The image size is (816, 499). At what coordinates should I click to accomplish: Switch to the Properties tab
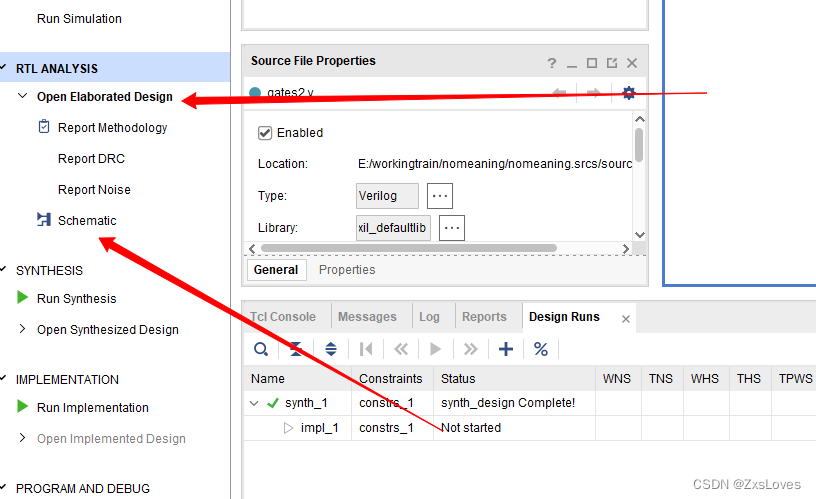(347, 270)
